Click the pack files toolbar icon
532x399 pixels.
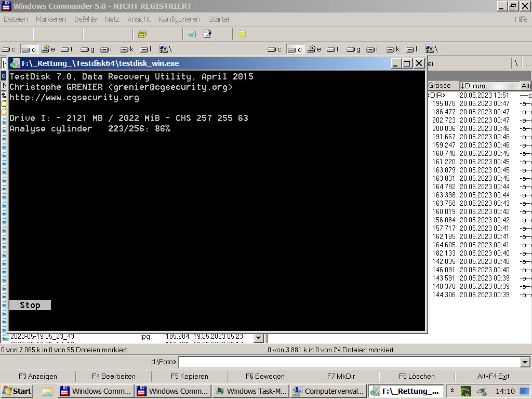pyautogui.click(x=142, y=34)
